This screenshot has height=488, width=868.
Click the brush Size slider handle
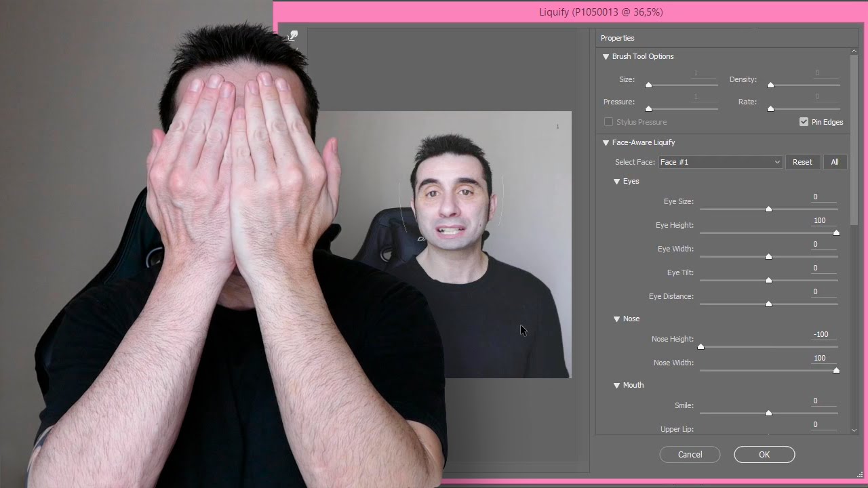point(648,85)
